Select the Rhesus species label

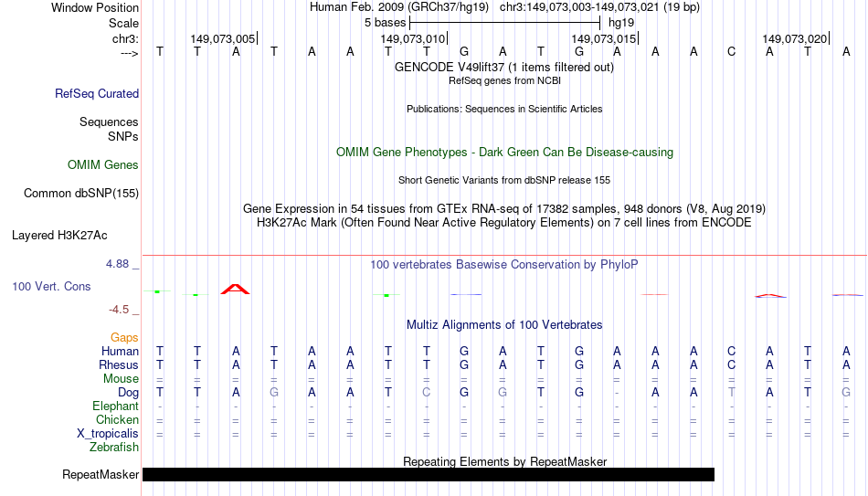pyautogui.click(x=119, y=365)
